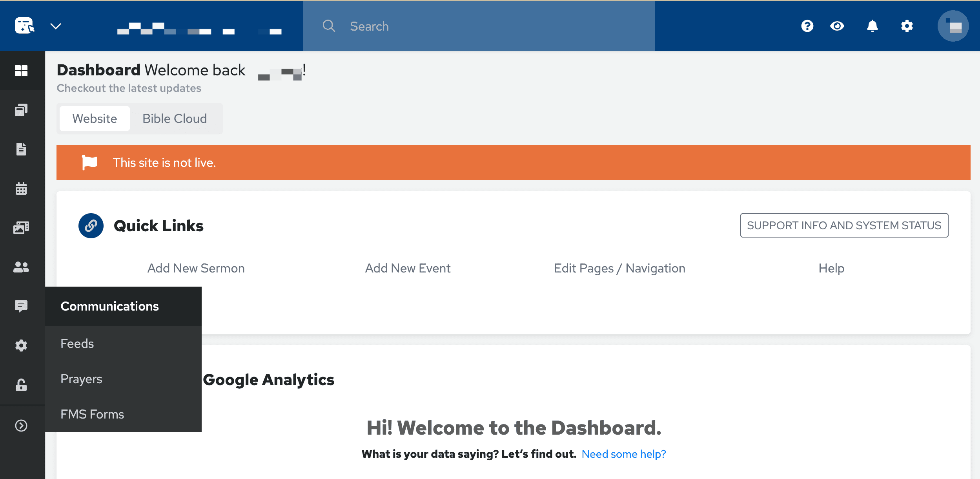The width and height of the screenshot is (980, 479).
Task: Open the user avatar menu in header
Action: (953, 26)
